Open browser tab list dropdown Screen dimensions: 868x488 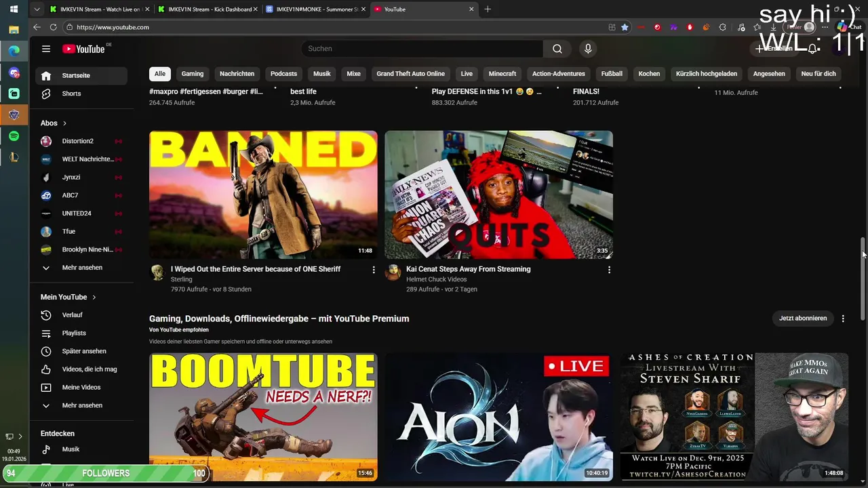pos(37,9)
